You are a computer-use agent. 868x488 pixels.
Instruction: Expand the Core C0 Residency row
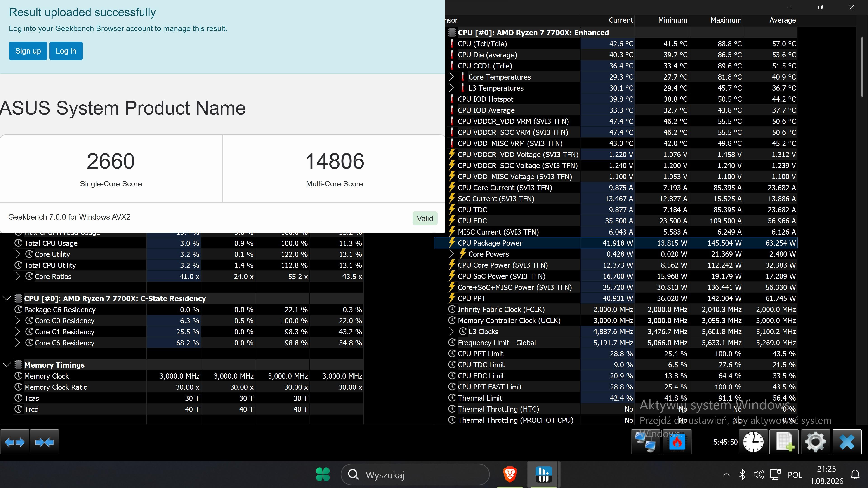coord(18,321)
